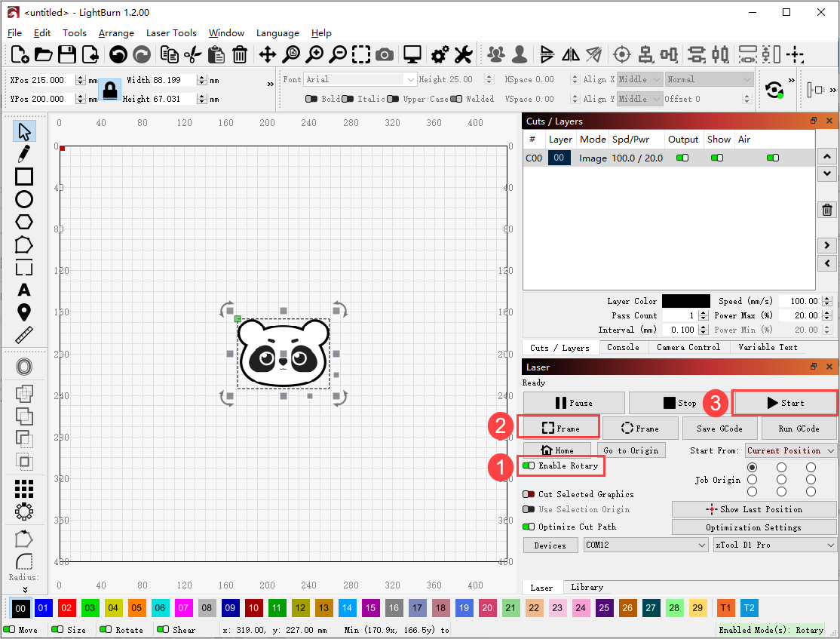Switch to the Library tab
840x639 pixels.
(x=587, y=587)
